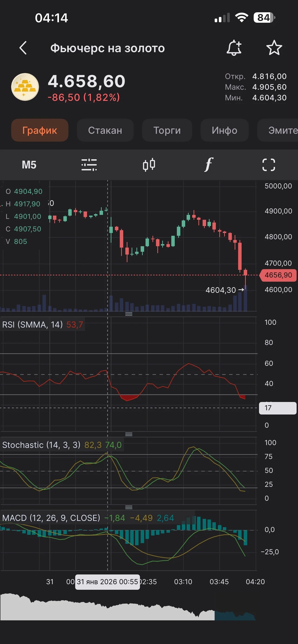Screen dimensions: 298x644
Task: Tap the Stochastic (14, 3, 3) indicator label
Action: [x=41, y=445]
